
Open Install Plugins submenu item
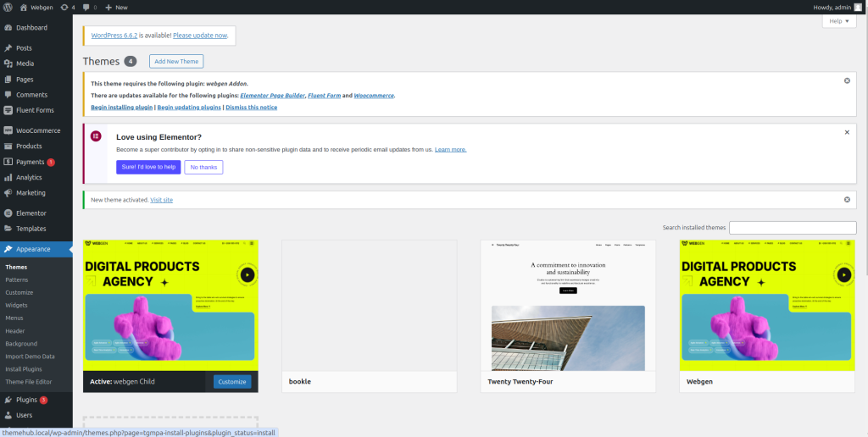(x=24, y=369)
